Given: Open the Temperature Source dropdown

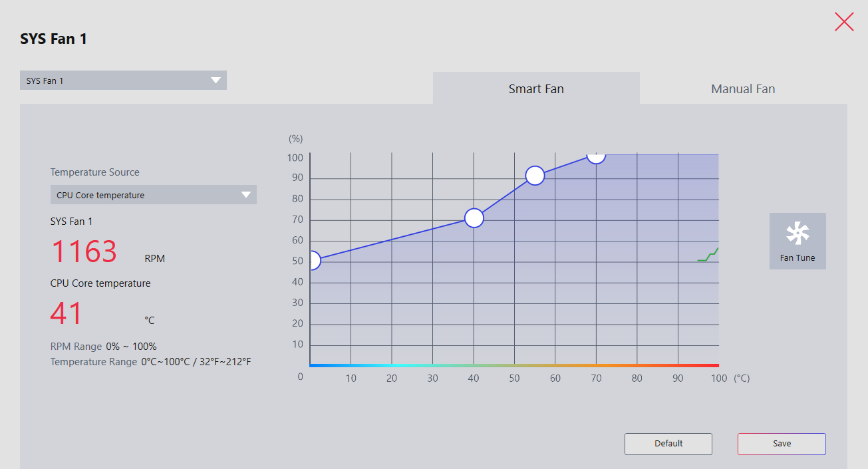Looking at the screenshot, I should (154, 195).
